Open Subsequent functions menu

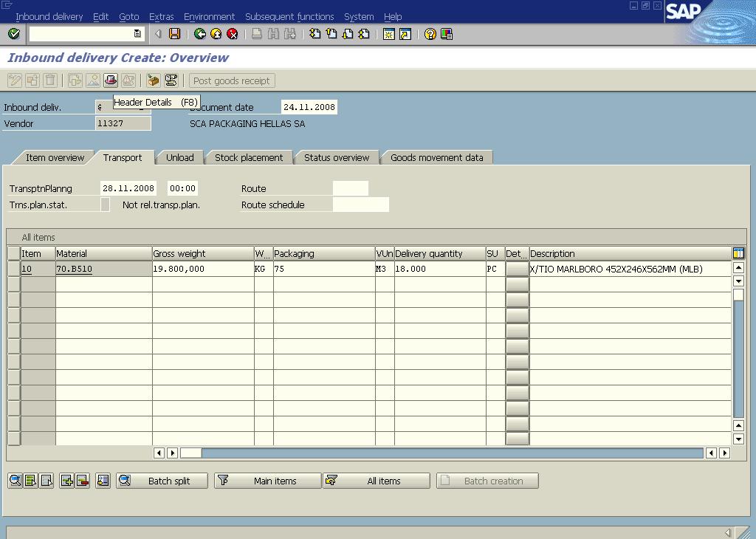coord(289,16)
